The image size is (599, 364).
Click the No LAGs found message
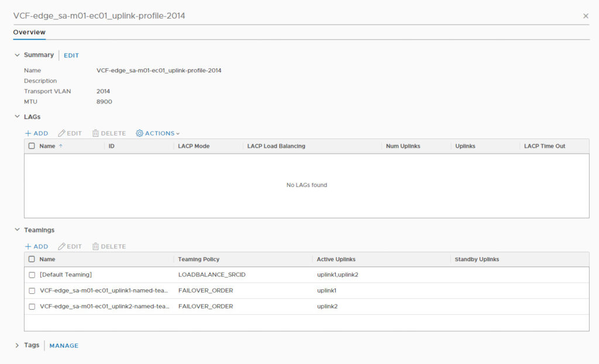pos(307,185)
